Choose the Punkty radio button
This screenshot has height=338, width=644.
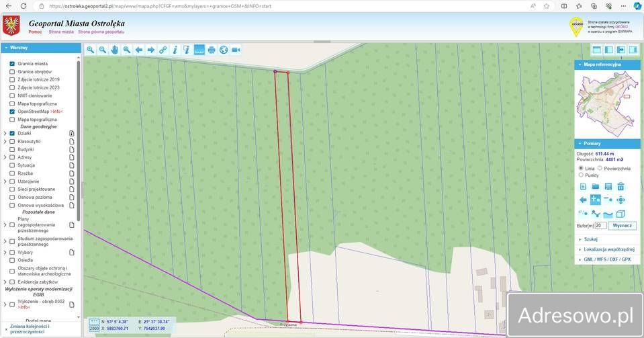click(x=581, y=175)
